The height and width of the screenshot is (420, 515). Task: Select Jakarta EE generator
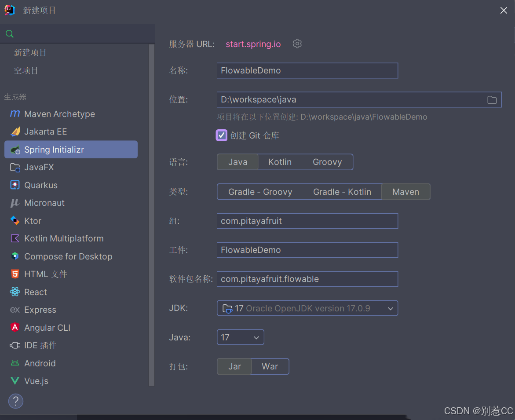[71, 131]
